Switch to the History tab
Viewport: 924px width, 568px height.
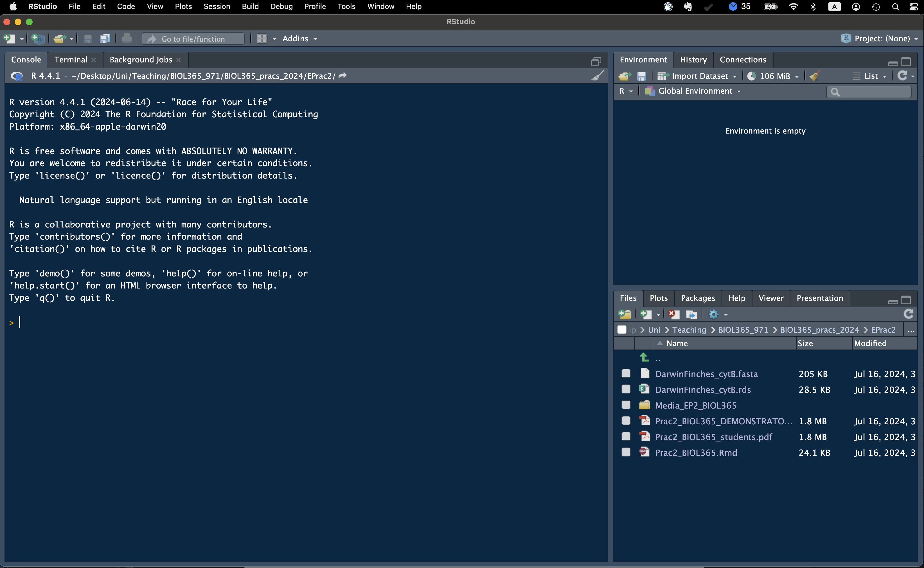click(693, 60)
